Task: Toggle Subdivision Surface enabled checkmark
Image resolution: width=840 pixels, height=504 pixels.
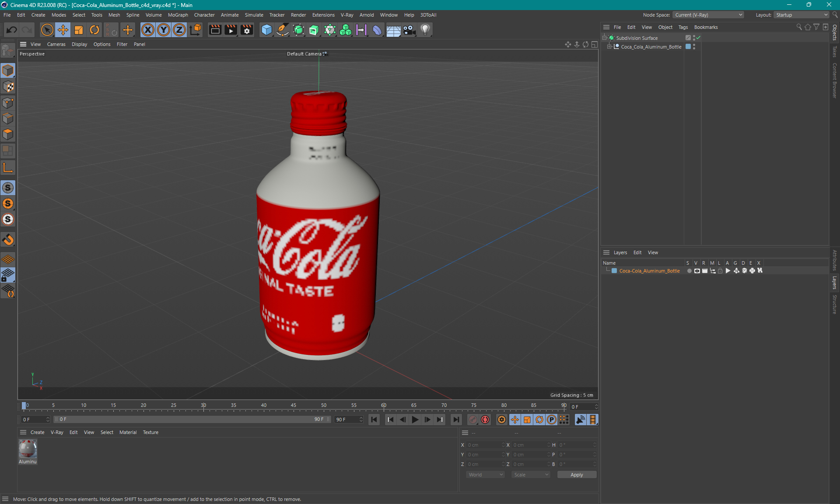Action: point(699,38)
